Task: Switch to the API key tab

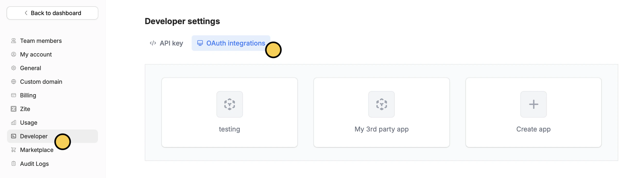Action: (x=166, y=43)
